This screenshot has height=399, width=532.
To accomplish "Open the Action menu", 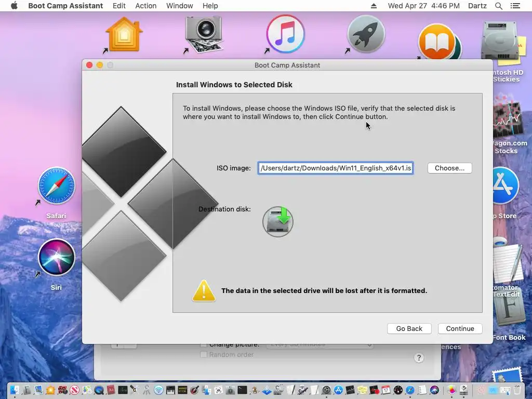I will [146, 6].
